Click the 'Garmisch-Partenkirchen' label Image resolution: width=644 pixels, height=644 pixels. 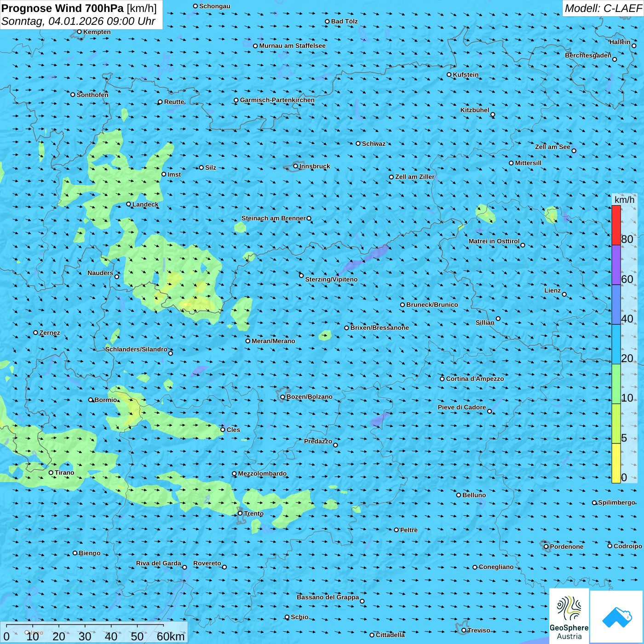pyautogui.click(x=277, y=100)
